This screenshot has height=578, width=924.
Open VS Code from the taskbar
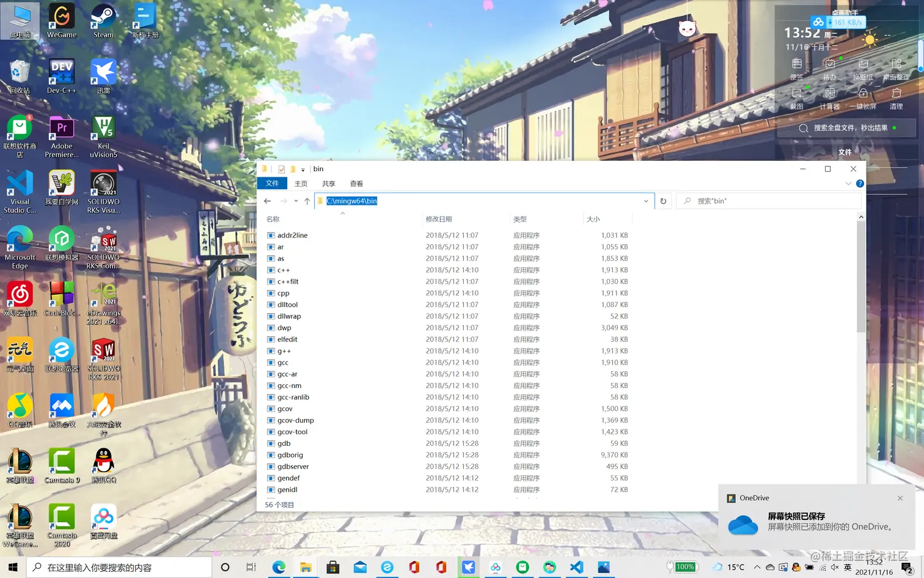(576, 567)
